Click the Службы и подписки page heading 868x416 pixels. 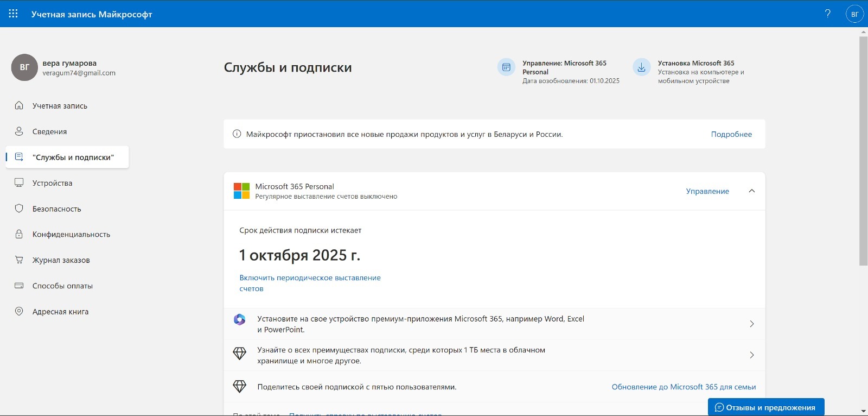[x=288, y=67]
